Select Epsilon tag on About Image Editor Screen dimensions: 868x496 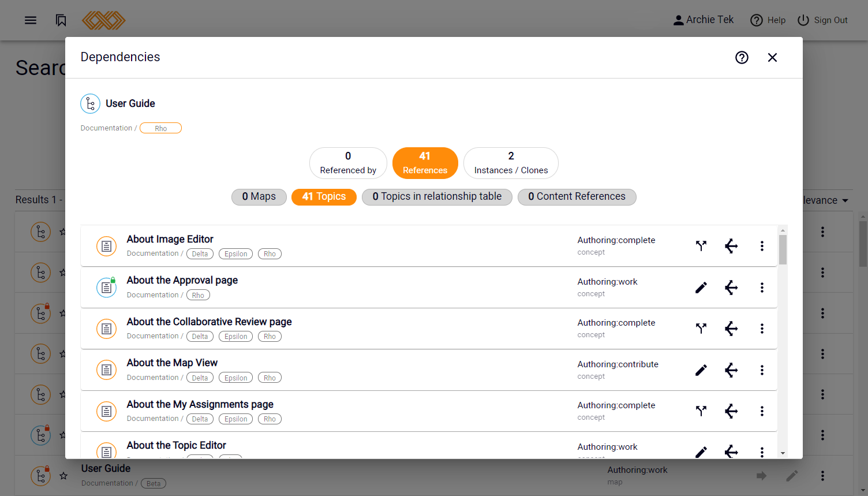(235, 254)
